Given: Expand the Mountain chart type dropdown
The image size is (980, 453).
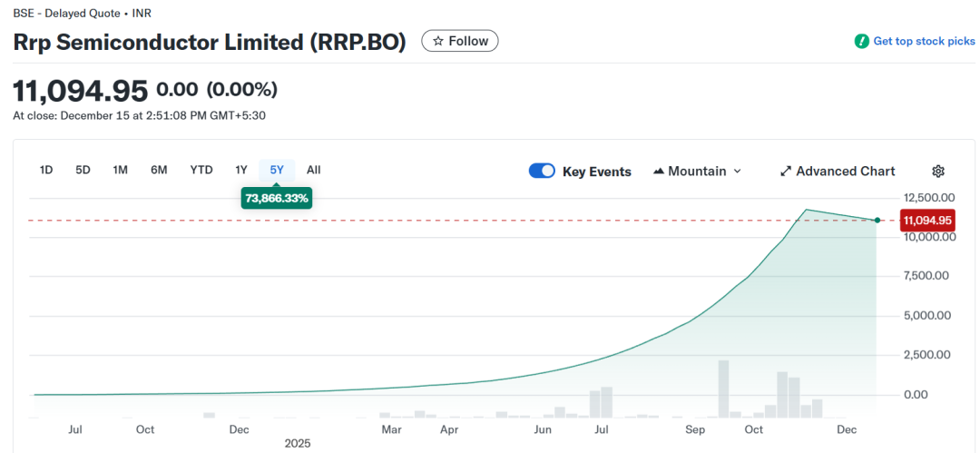Looking at the screenshot, I should tap(737, 172).
